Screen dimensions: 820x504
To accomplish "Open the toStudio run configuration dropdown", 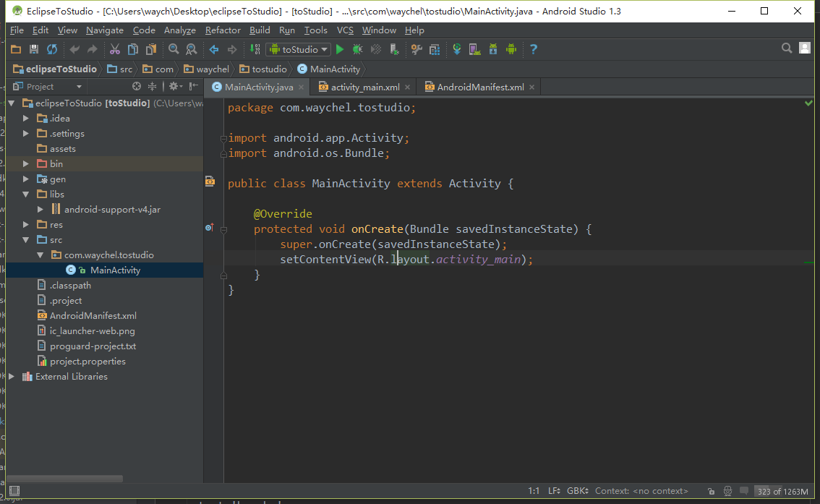I will click(299, 49).
